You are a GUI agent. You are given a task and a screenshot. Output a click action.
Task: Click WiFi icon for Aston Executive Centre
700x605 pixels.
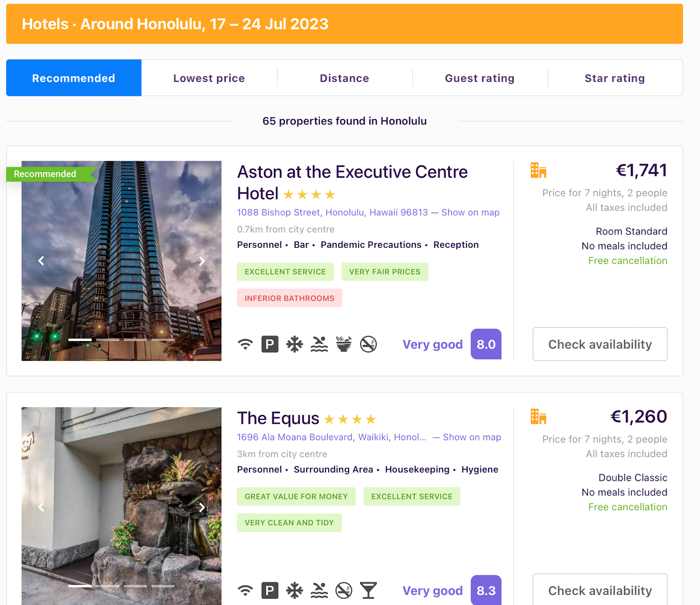245,345
